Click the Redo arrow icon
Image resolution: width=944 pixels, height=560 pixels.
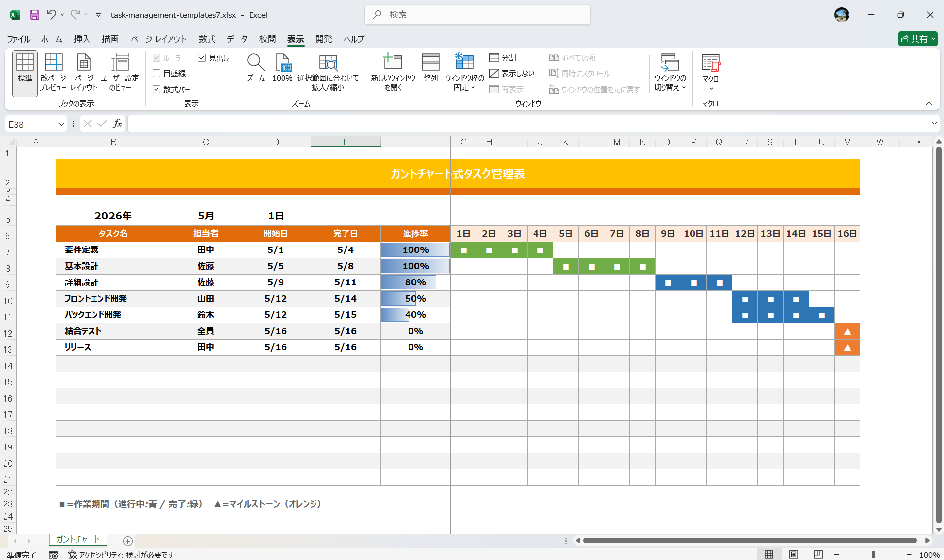pyautogui.click(x=75, y=15)
